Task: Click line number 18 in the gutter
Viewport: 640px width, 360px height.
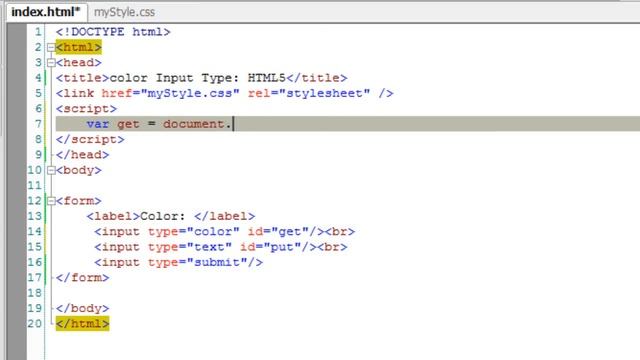Action: (x=34, y=293)
